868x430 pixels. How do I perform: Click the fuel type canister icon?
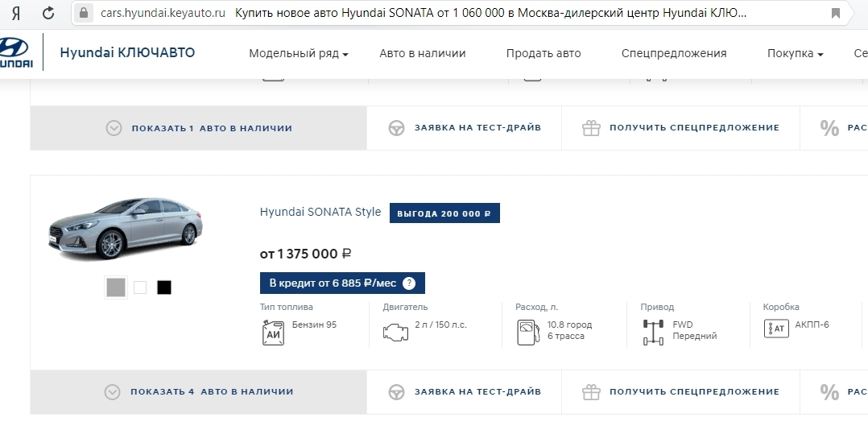pyautogui.click(x=273, y=332)
